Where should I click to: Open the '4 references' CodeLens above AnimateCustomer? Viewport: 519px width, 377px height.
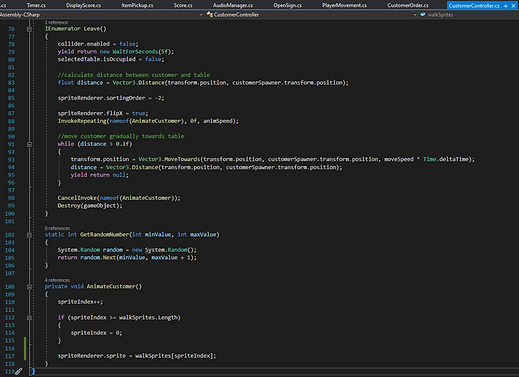pos(57,280)
